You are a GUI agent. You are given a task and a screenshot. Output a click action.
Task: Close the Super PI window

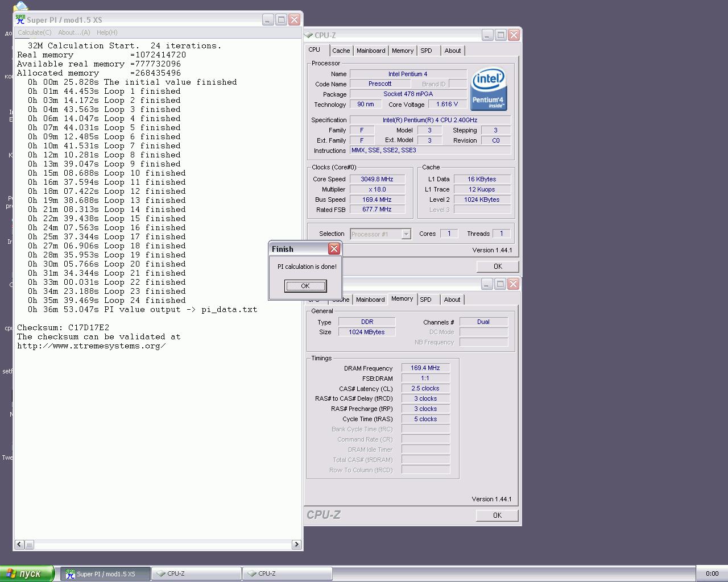[294, 19]
